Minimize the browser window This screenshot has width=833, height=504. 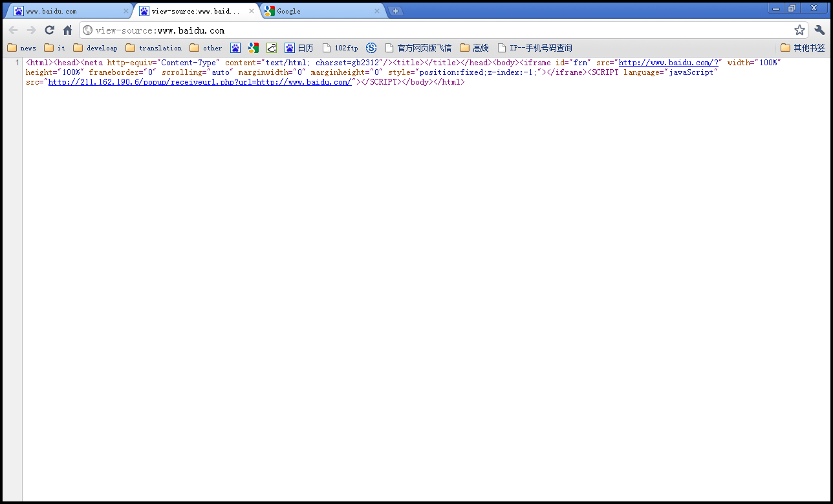tap(776, 8)
